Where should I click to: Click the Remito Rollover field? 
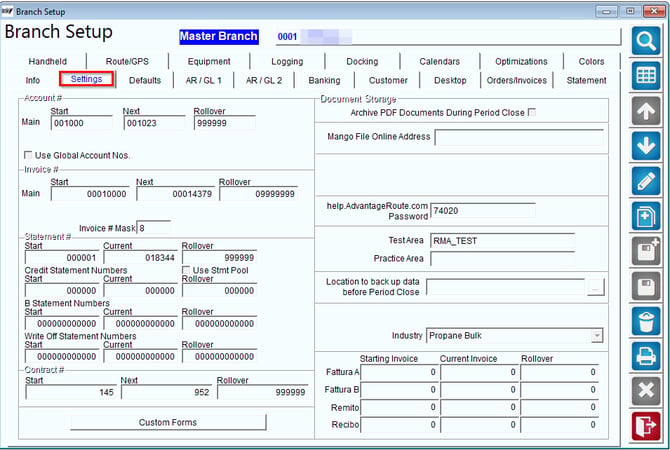click(x=559, y=407)
